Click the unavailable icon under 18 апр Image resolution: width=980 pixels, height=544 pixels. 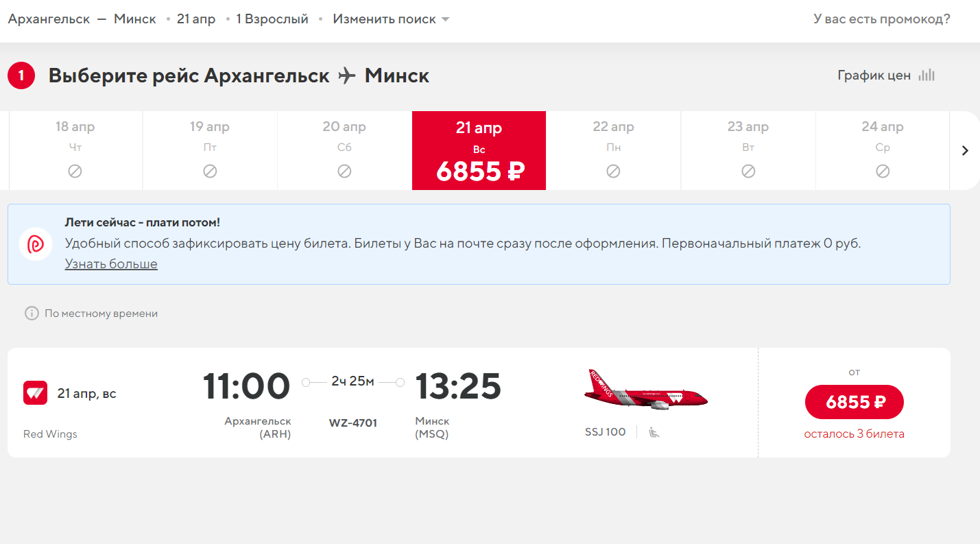(x=75, y=172)
